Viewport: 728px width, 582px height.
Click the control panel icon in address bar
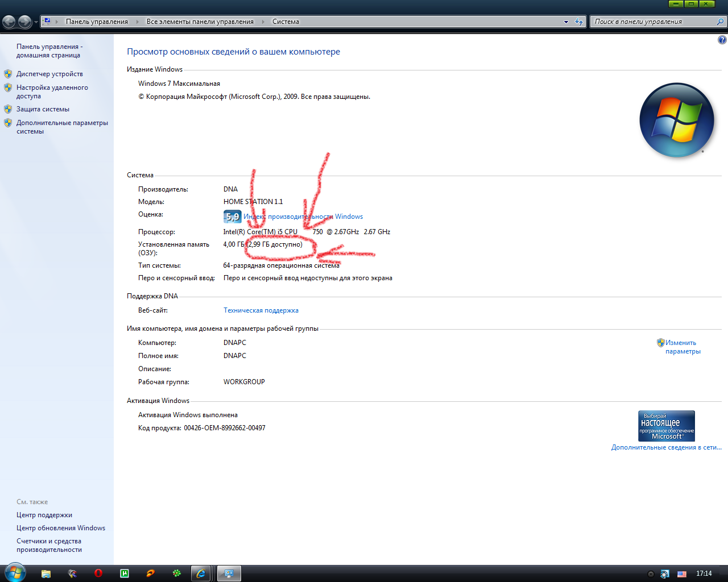(47, 22)
